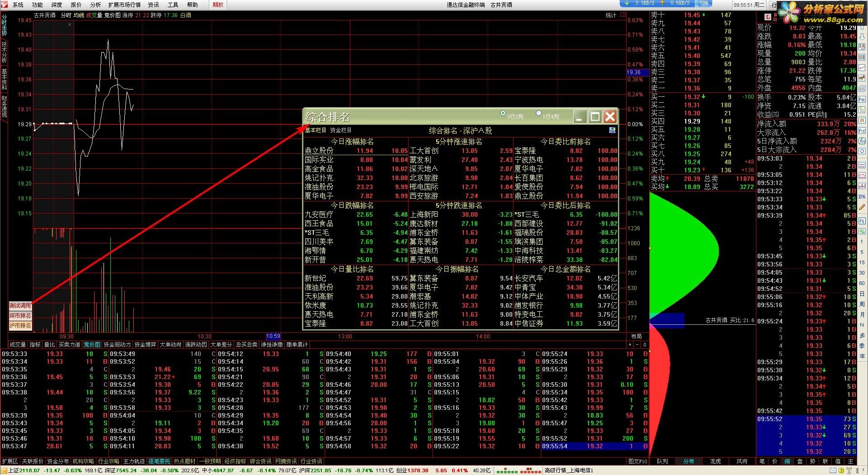Image resolution: width=868 pixels, height=475 pixels.
Task: Close the highlighted chart region with the x
Action: pos(70,24)
